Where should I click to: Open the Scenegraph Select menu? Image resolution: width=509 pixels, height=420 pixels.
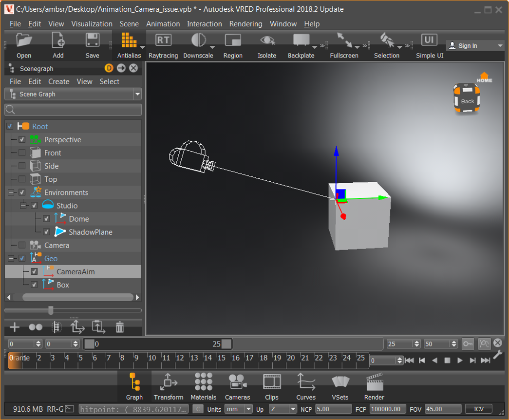(110, 81)
